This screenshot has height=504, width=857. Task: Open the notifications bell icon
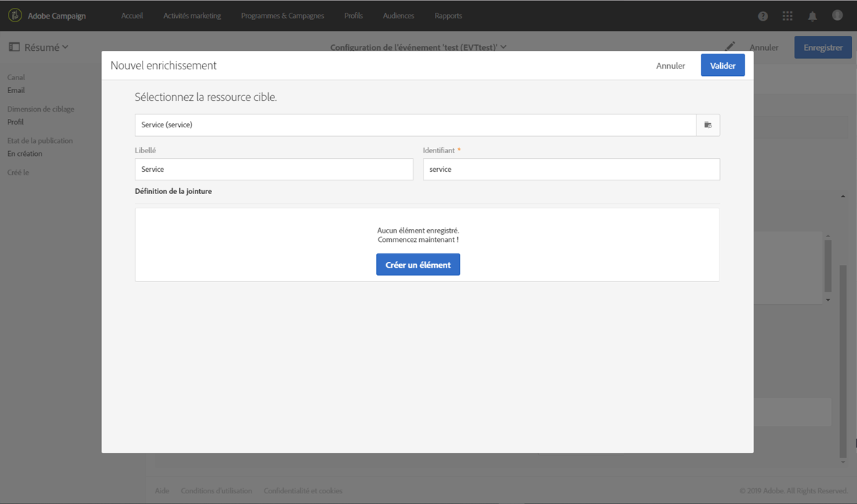tap(813, 16)
